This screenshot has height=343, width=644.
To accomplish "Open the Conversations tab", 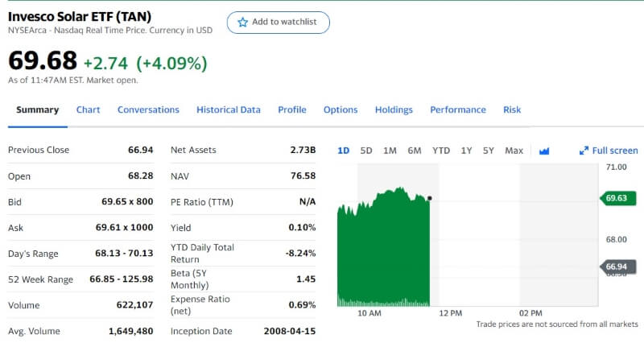I will pos(148,110).
